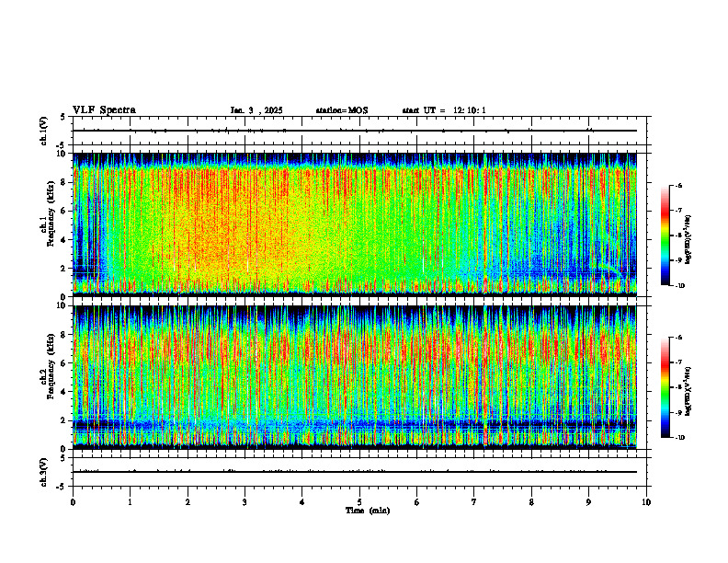The width and height of the screenshot is (728, 563).
Task: Click the time-axis tick label "7"
Action: pos(474,502)
